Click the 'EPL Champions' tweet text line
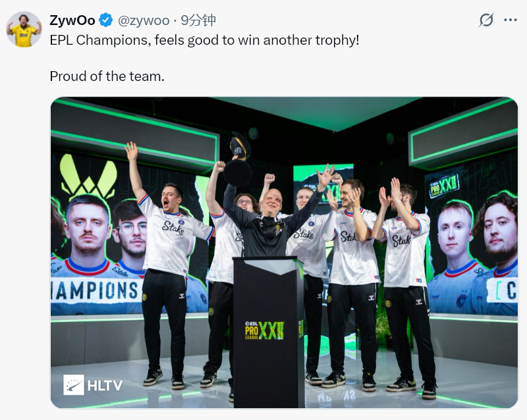This screenshot has height=420, width=527. 204,40
